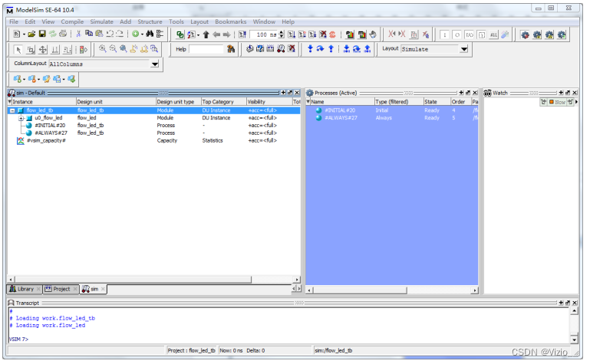The image size is (590, 364).
Task: Click the blue Step Into down-arrow icon
Action: [x=310, y=49]
